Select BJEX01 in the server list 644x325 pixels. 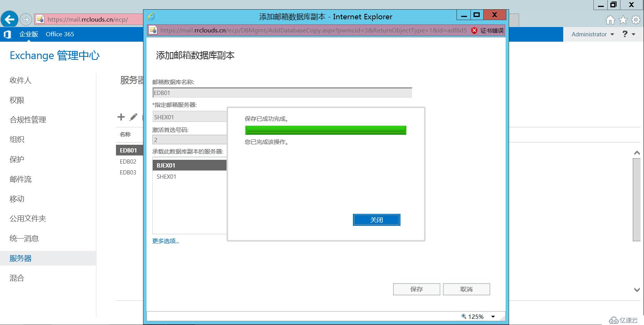[x=189, y=165]
